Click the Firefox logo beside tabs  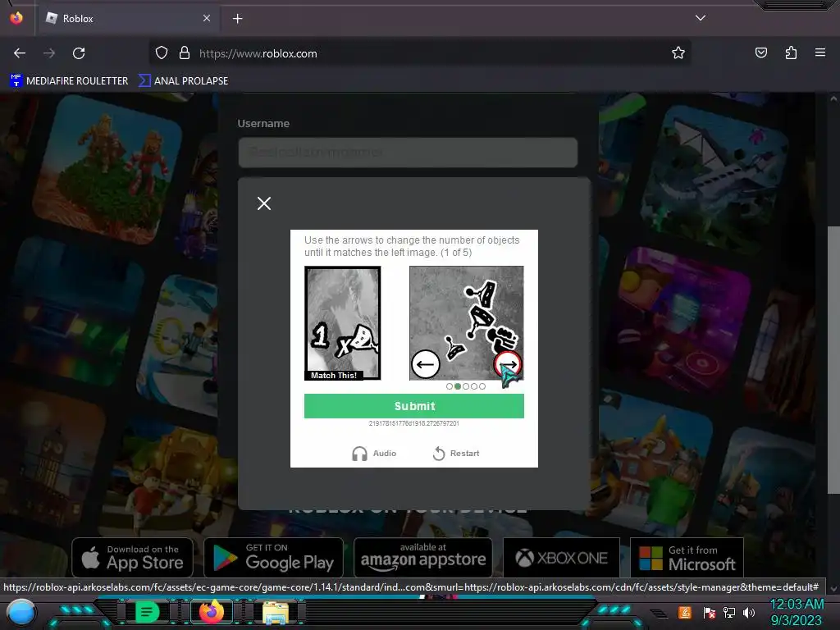tap(16, 18)
